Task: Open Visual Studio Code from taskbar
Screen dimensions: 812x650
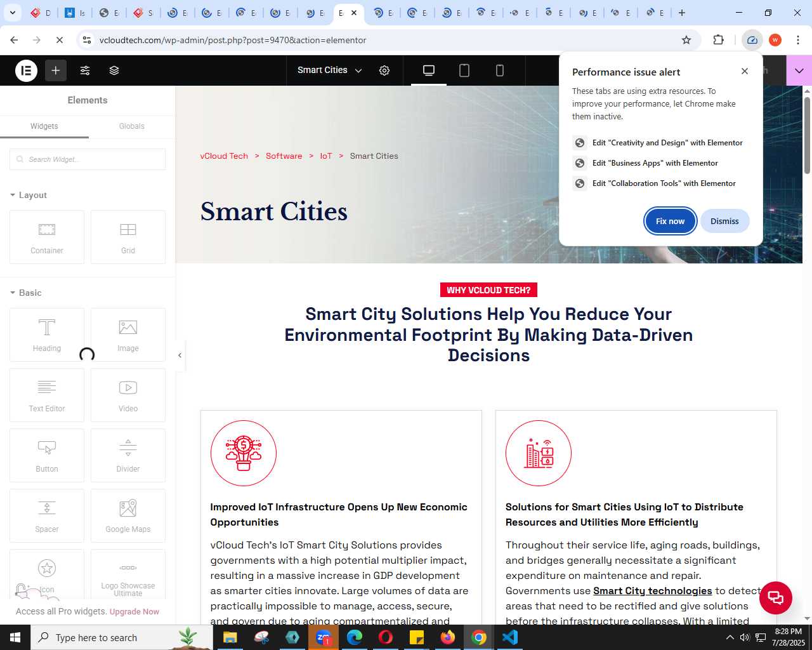Action: coord(510,637)
